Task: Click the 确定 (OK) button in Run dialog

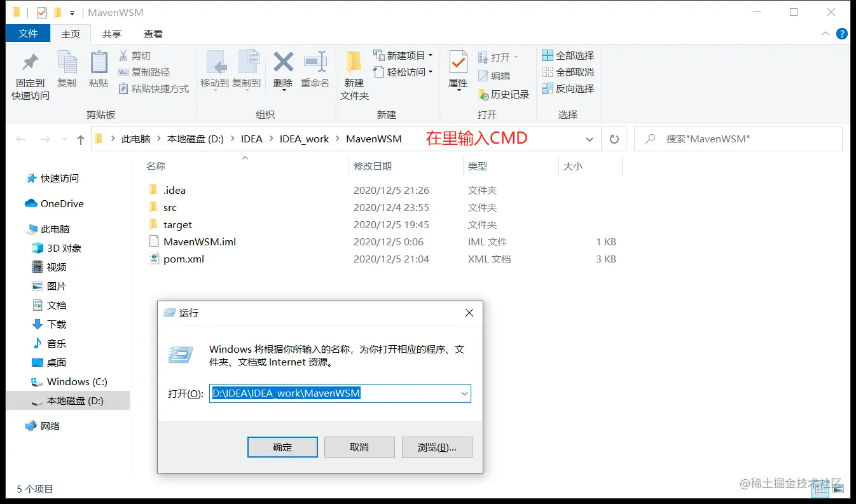Action: click(282, 447)
